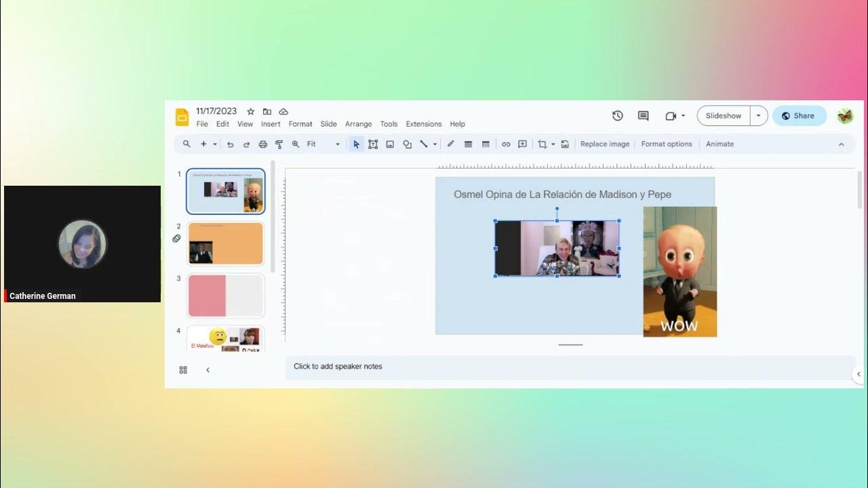Redo the last action
The image size is (868, 488).
pyautogui.click(x=246, y=144)
